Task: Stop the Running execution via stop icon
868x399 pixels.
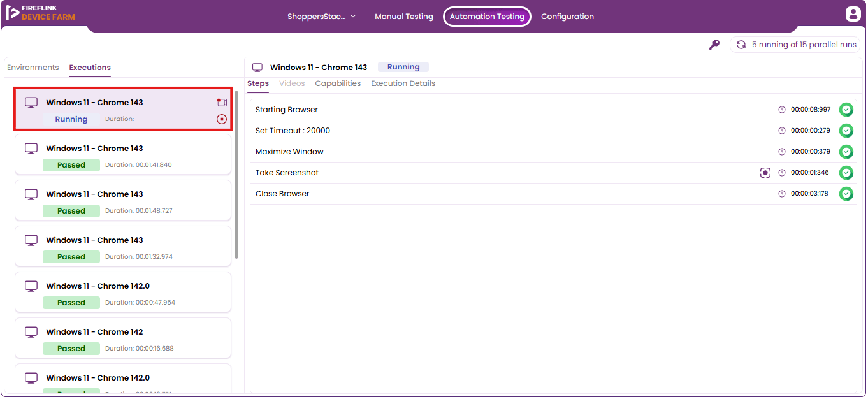Action: pyautogui.click(x=222, y=119)
